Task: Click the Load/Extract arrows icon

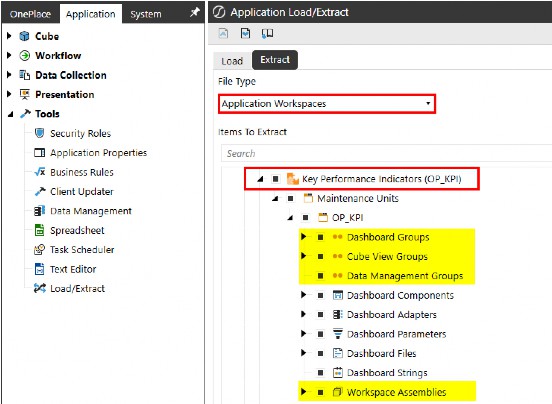Action: pyautogui.click(x=39, y=288)
